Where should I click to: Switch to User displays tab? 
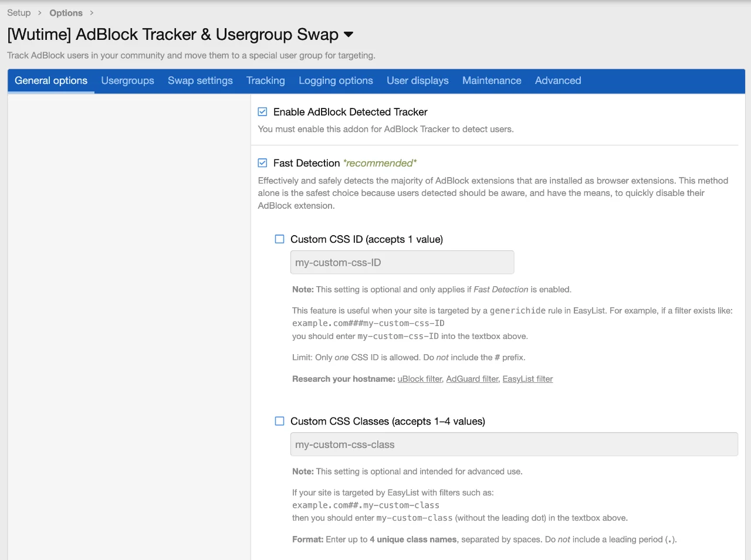(417, 81)
